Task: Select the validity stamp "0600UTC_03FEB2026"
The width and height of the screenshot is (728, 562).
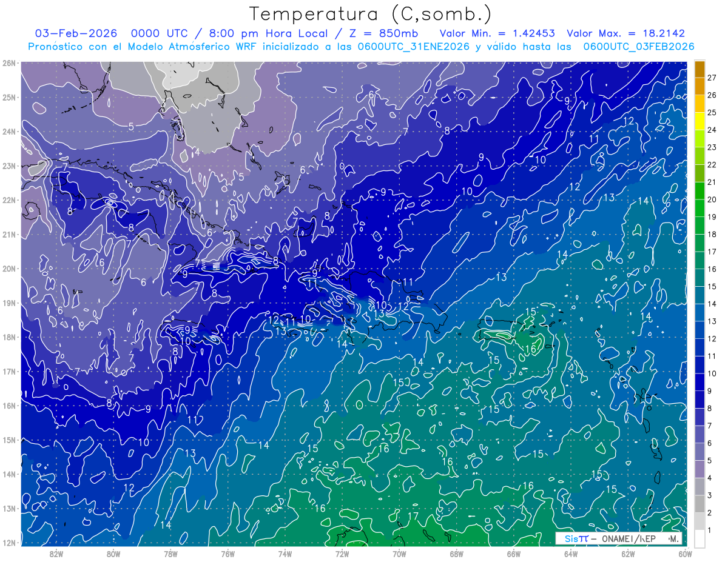Action: tap(639, 46)
